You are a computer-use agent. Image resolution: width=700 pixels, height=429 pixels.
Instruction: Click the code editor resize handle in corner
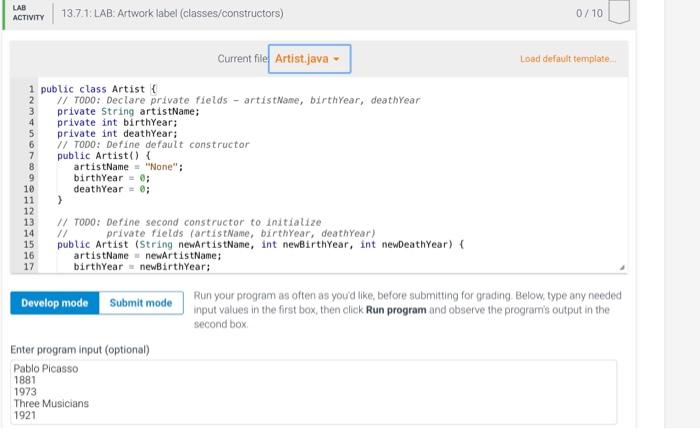622,267
